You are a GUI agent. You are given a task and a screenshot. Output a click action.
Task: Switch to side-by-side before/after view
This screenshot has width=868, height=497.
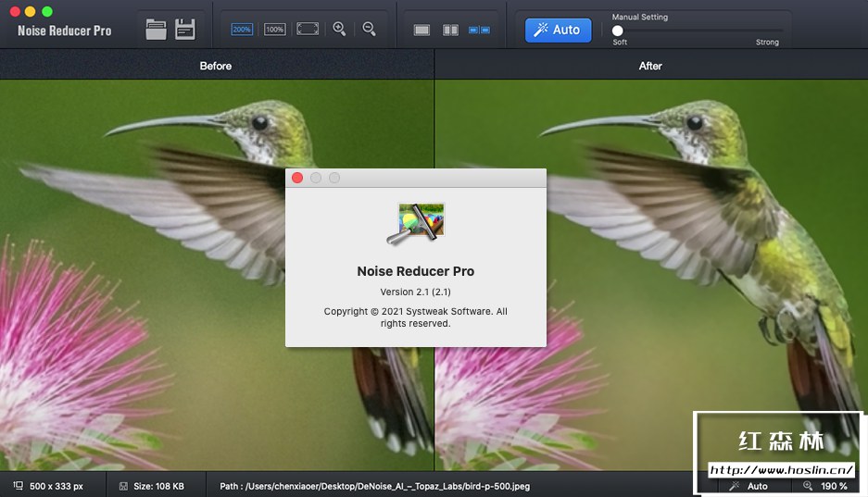click(480, 30)
